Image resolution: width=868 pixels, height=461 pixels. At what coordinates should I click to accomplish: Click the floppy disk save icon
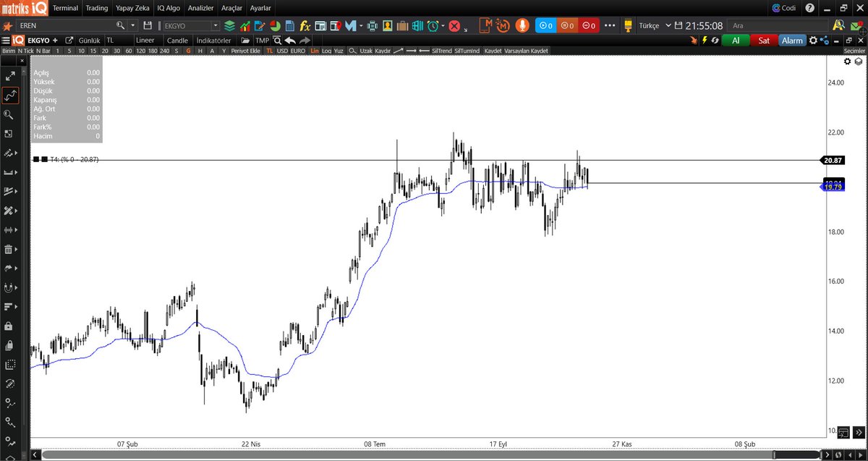(x=148, y=25)
